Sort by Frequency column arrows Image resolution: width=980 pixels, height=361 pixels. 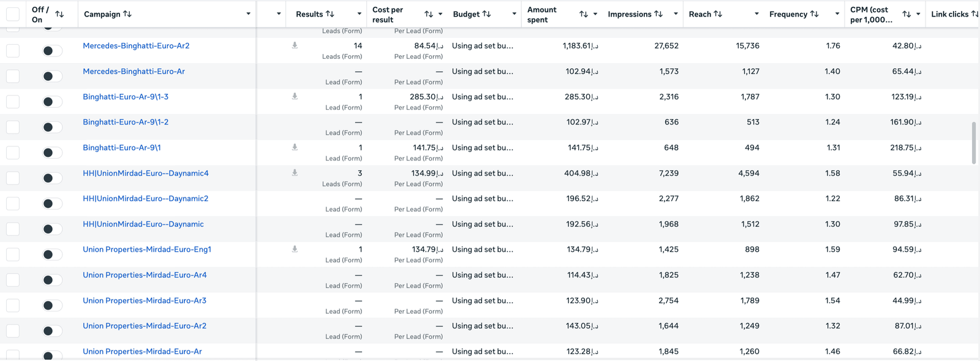pos(815,13)
